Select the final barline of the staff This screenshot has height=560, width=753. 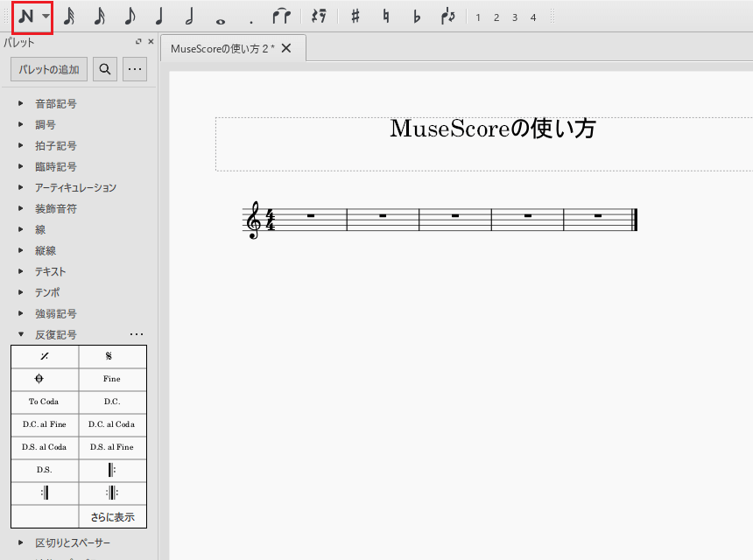(635, 220)
